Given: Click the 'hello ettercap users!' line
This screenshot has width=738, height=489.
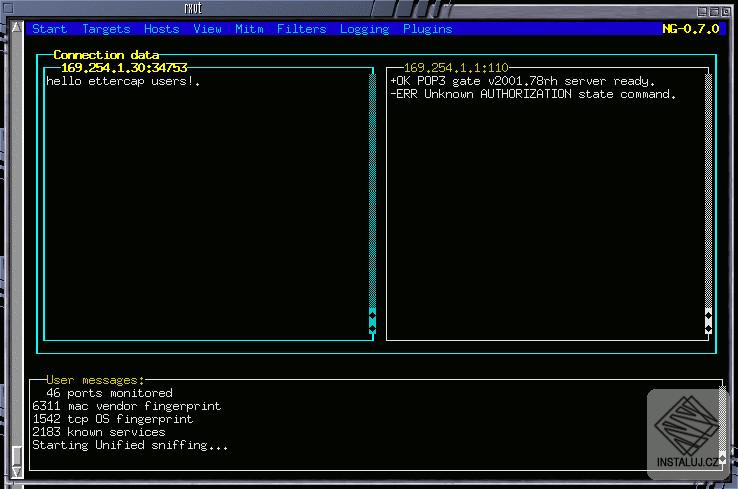Looking at the screenshot, I should pyautogui.click(x=123, y=81).
